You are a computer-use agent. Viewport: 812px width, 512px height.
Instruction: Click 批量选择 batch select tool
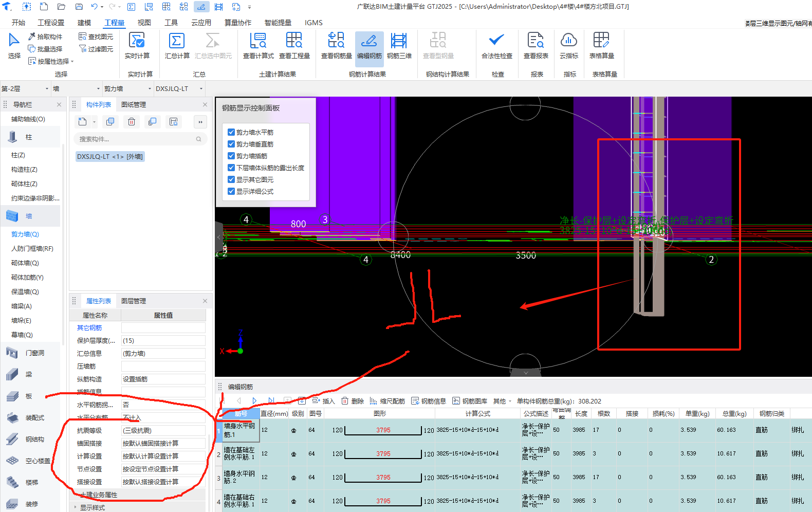click(x=45, y=49)
